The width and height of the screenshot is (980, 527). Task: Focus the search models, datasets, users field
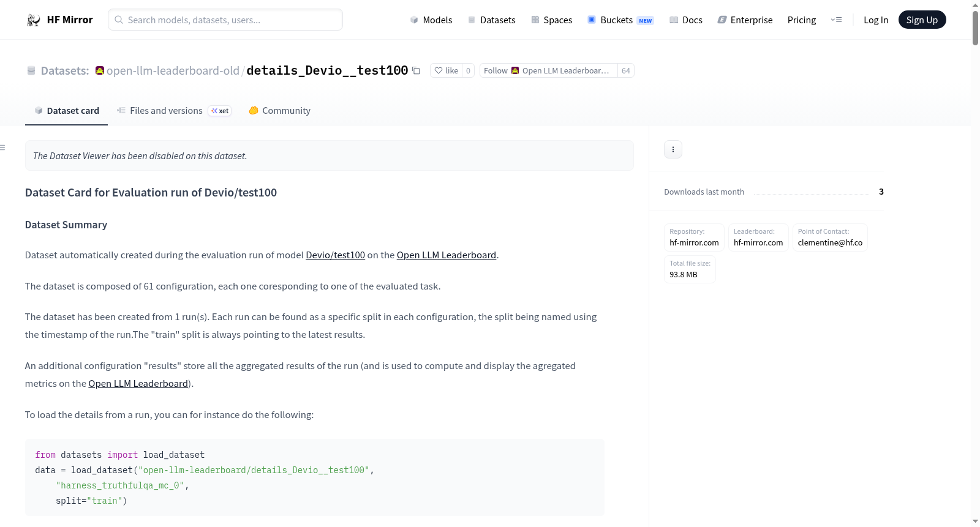(x=225, y=20)
